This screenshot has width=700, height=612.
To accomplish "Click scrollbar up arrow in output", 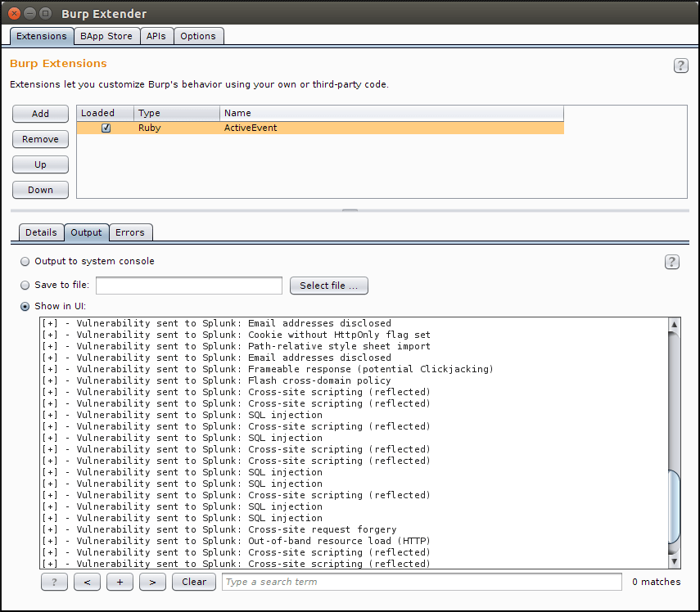I will [x=674, y=324].
